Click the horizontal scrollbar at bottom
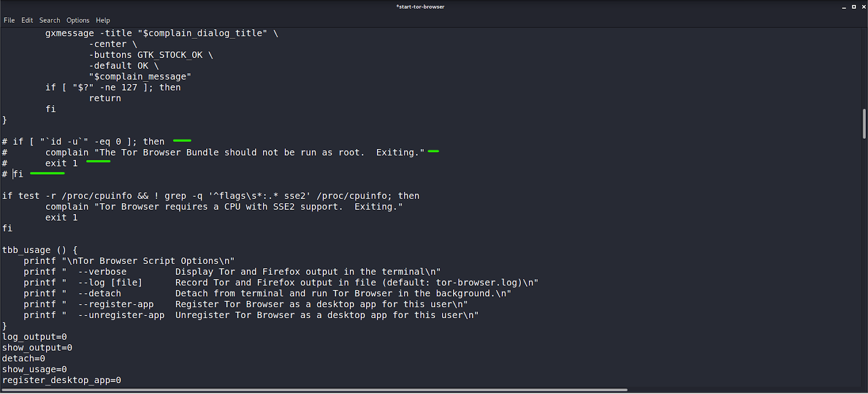This screenshot has height=394, width=868. coord(315,390)
